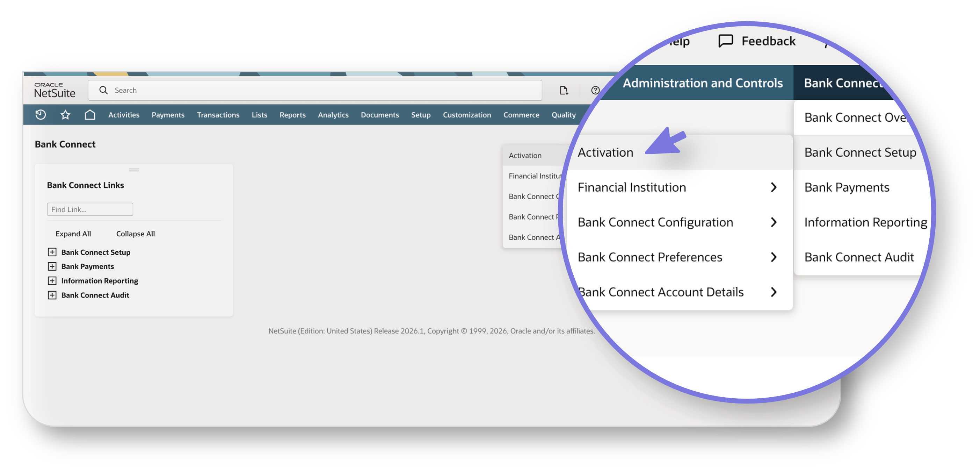Viewport: 980px width, 471px height.
Task: Open the Reports menu
Action: tap(292, 115)
